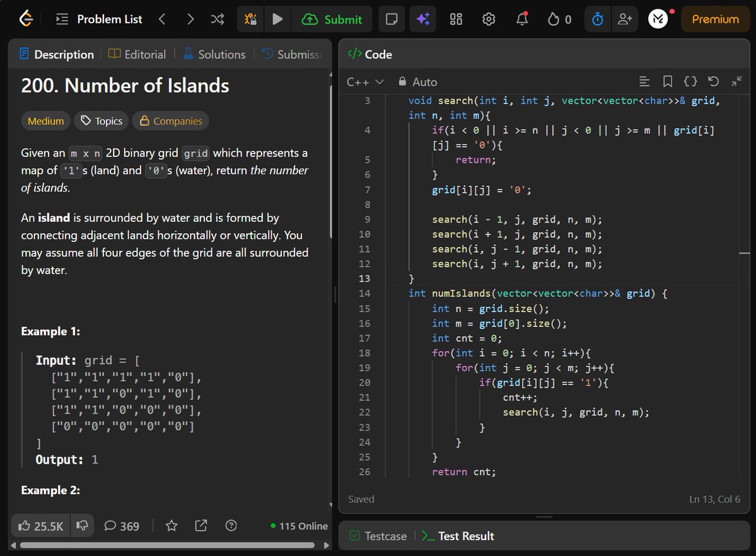
Task: Collapse the editor with shrink icon
Action: (x=736, y=81)
